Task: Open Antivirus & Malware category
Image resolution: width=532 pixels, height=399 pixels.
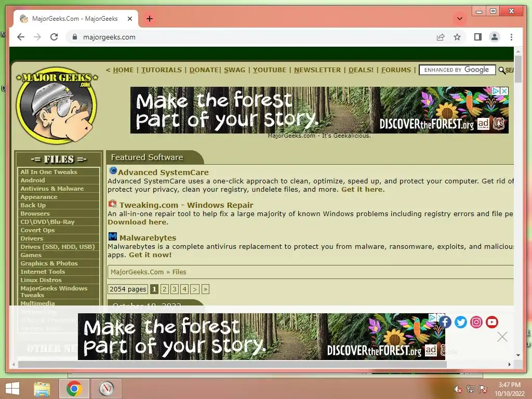Action: [52, 189]
